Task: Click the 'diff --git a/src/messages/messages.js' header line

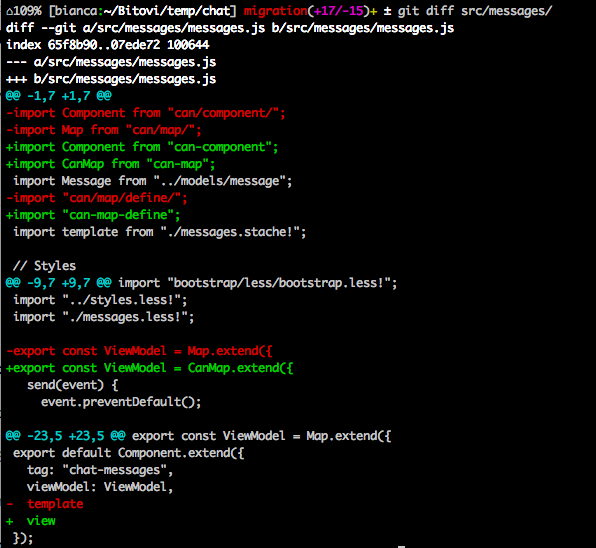Action: pos(230,28)
